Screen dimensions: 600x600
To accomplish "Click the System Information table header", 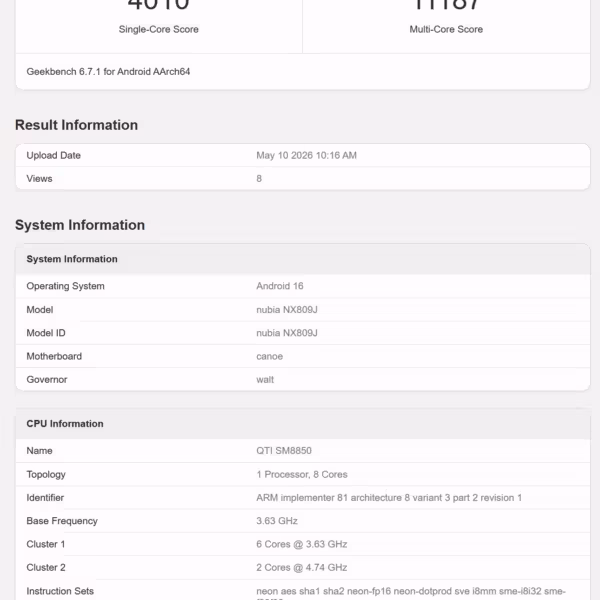I will [72, 259].
